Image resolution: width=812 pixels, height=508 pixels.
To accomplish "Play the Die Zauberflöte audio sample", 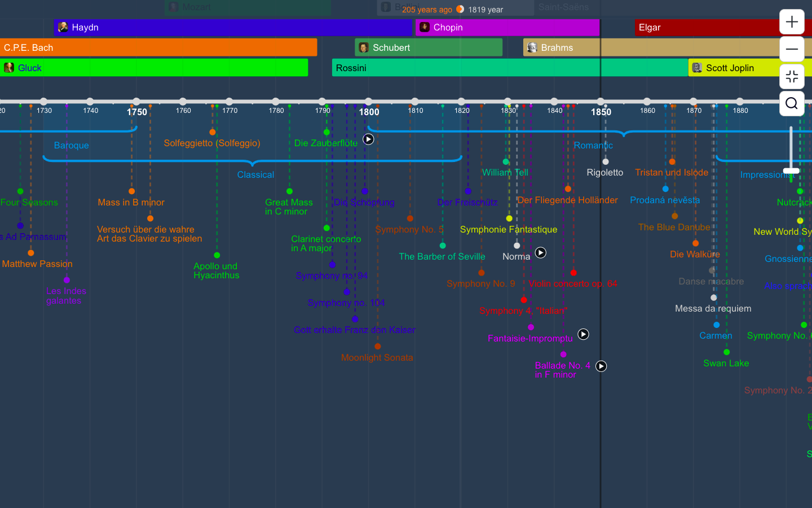I will (x=369, y=139).
